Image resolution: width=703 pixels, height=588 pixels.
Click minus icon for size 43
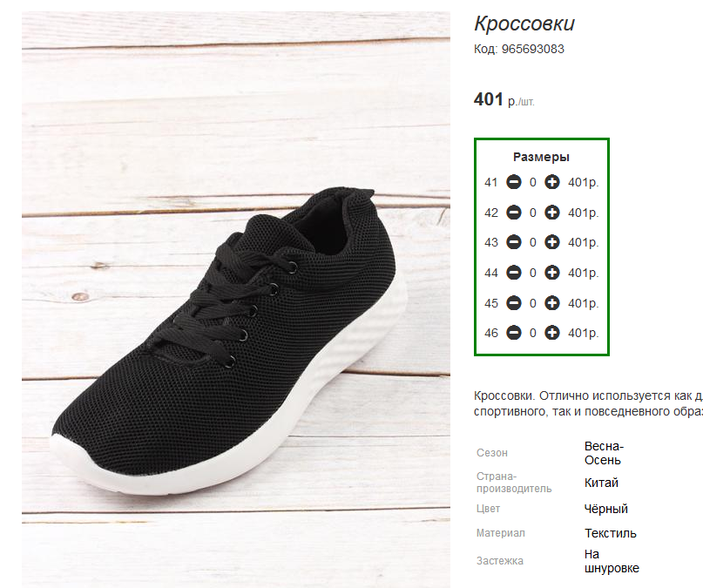pos(514,242)
